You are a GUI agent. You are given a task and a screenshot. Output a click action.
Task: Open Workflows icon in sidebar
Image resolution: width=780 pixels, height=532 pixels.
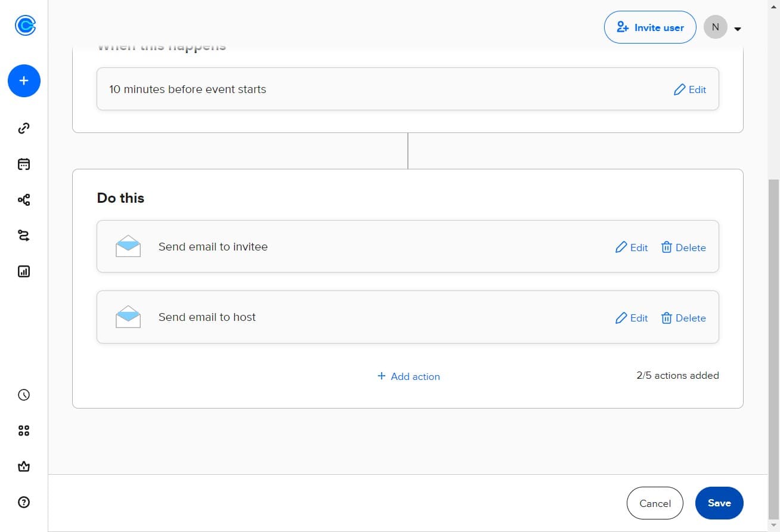[x=24, y=200]
